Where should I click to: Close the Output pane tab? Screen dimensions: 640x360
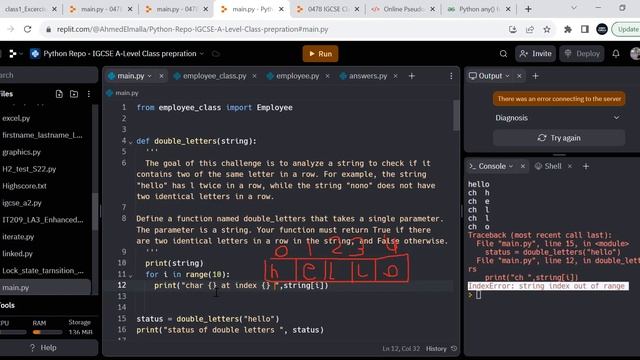click(519, 76)
